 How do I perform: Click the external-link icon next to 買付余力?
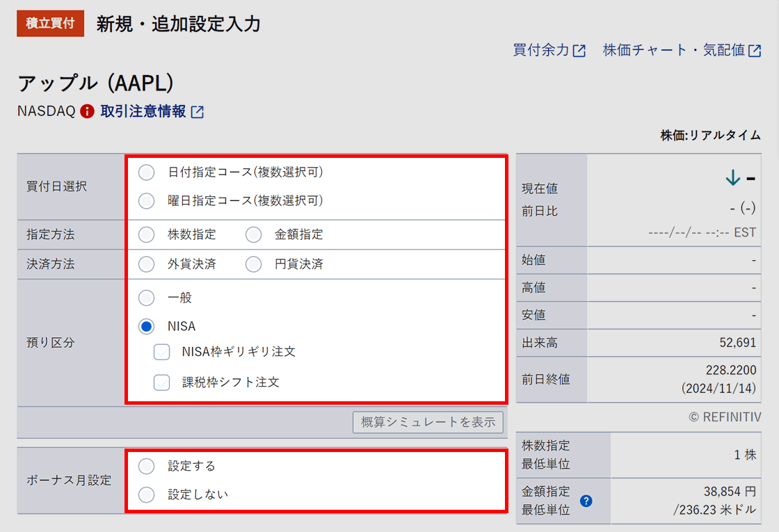point(579,51)
